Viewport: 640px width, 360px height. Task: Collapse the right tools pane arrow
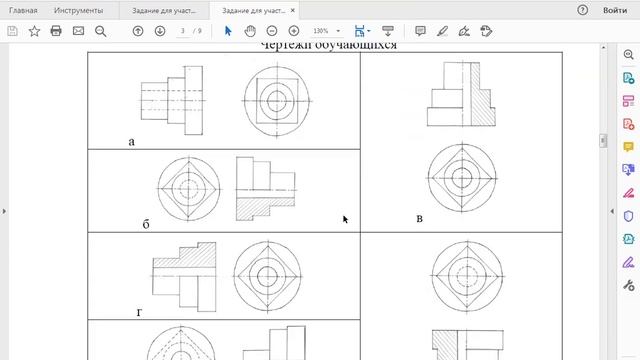click(612, 211)
